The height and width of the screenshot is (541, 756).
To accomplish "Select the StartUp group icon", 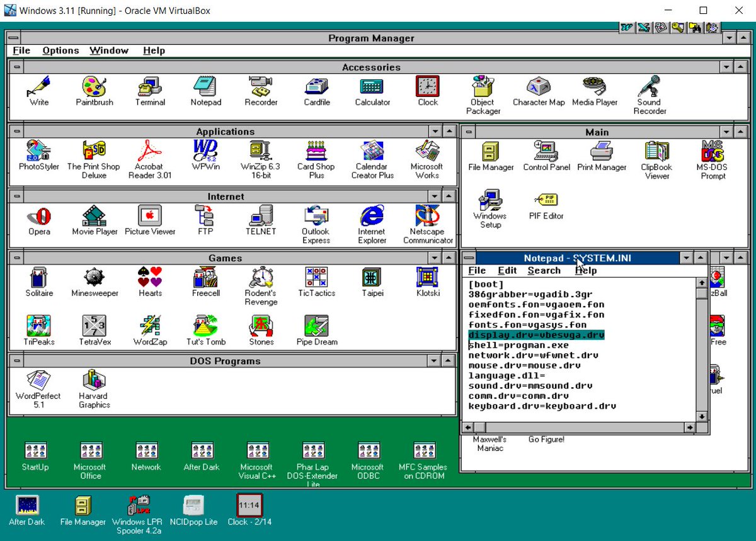I will click(35, 456).
